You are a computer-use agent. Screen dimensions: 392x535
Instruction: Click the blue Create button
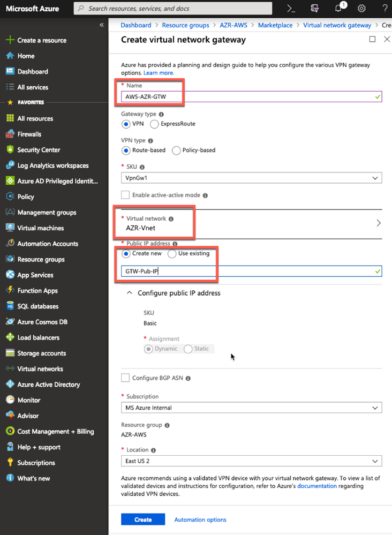[x=143, y=519]
